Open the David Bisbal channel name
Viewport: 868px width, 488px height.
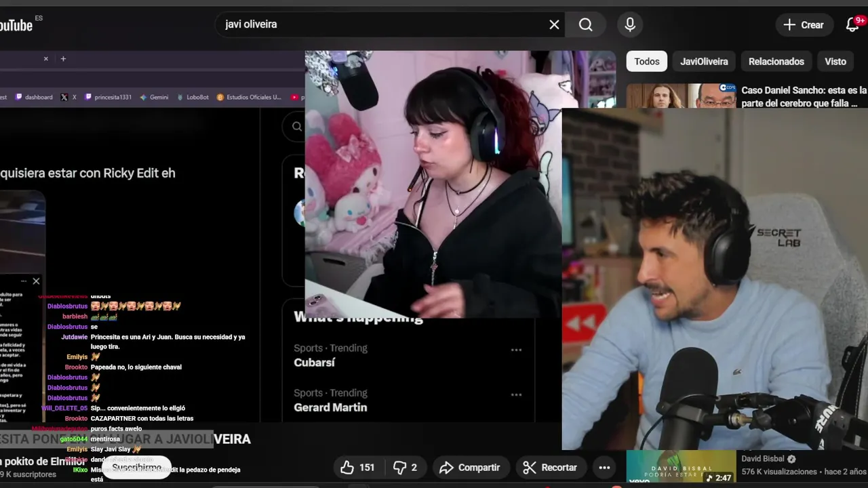pos(763,459)
